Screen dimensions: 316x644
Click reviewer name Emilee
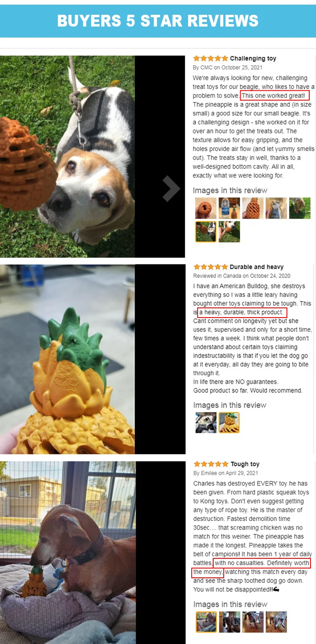coord(209,473)
